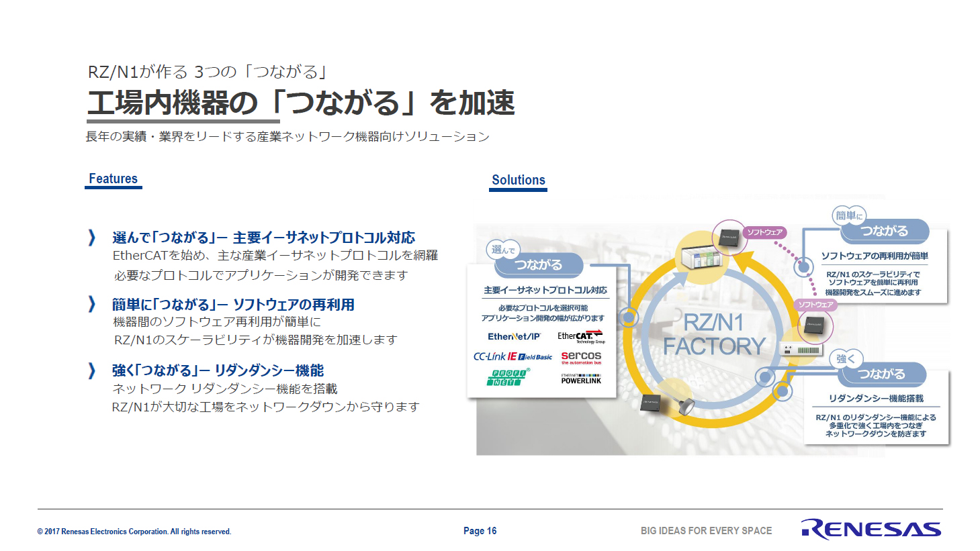Click heading 簡単に「つながる」— ソフトウェアの再利用
This screenshot has width=980, height=551.
[x=233, y=305]
